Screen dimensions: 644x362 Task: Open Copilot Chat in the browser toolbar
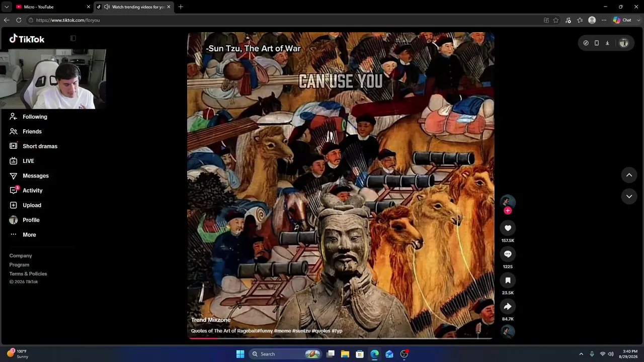[x=622, y=20]
